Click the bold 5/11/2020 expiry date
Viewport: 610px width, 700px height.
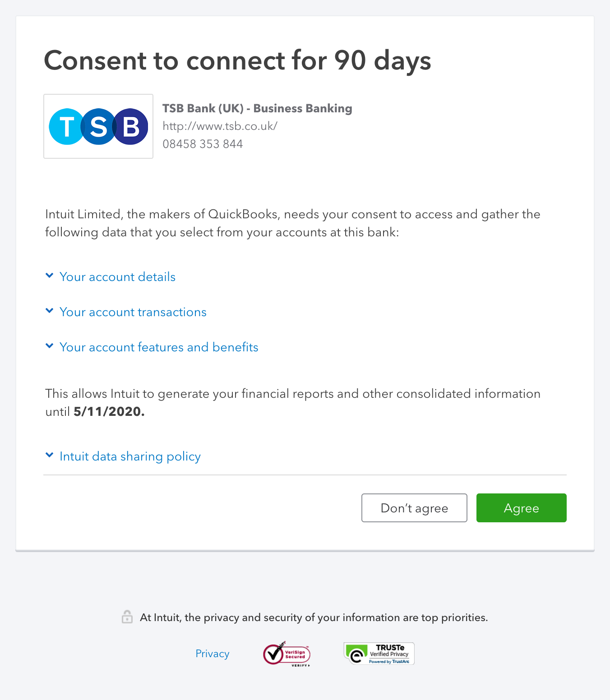109,412
